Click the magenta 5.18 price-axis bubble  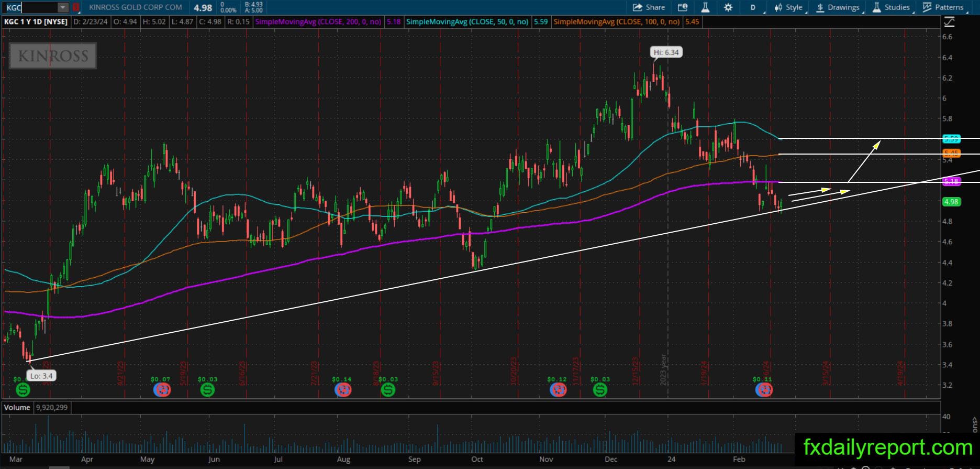(951, 181)
